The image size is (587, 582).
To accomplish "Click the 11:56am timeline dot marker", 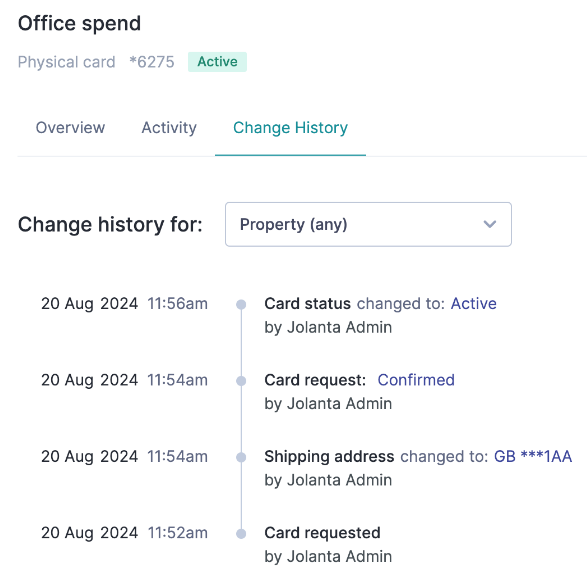I will click(241, 304).
